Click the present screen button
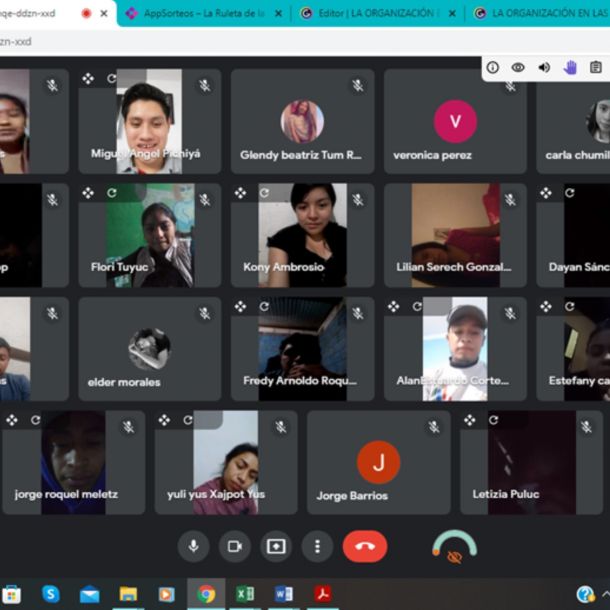Viewport: 610px width, 610px height. (276, 546)
